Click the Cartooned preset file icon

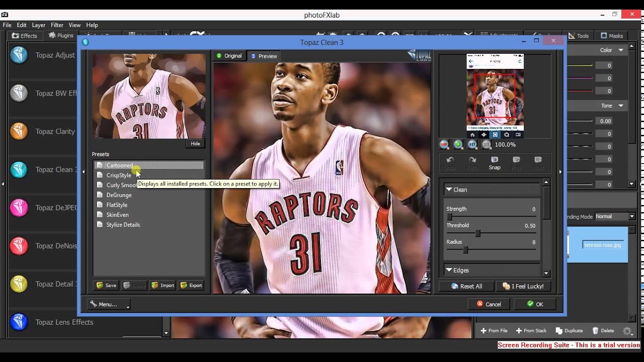click(x=100, y=165)
